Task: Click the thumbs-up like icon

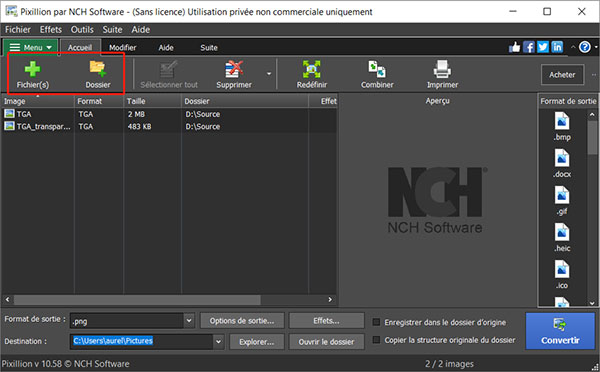Action: 515,47
